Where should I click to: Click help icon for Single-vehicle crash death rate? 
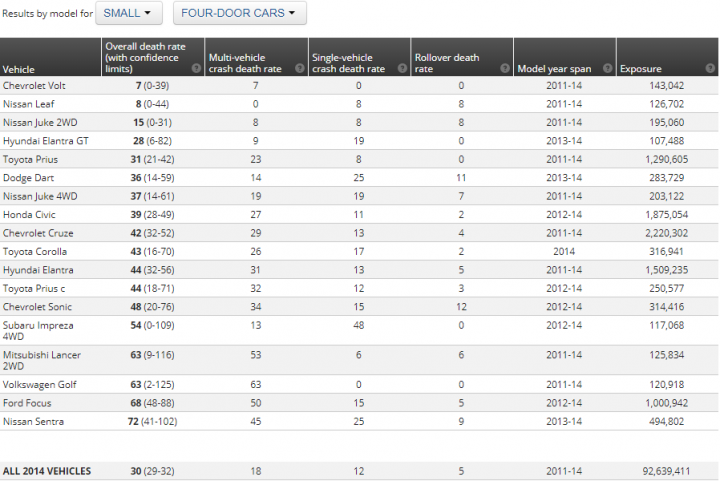(x=402, y=68)
